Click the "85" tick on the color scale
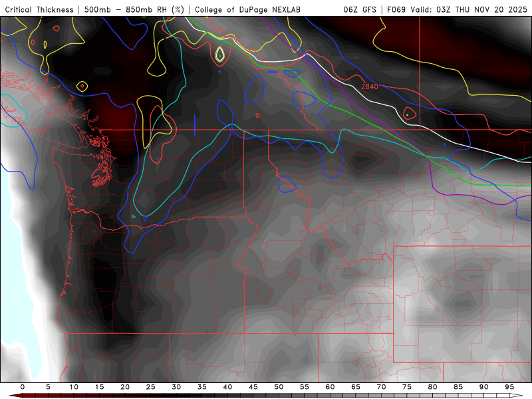This screenshot has height=399, width=532. point(458,387)
